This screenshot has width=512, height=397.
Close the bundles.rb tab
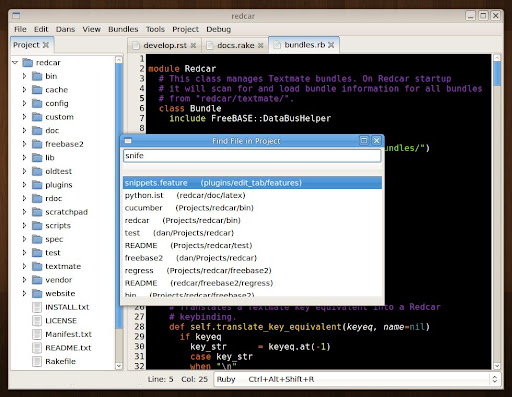331,45
